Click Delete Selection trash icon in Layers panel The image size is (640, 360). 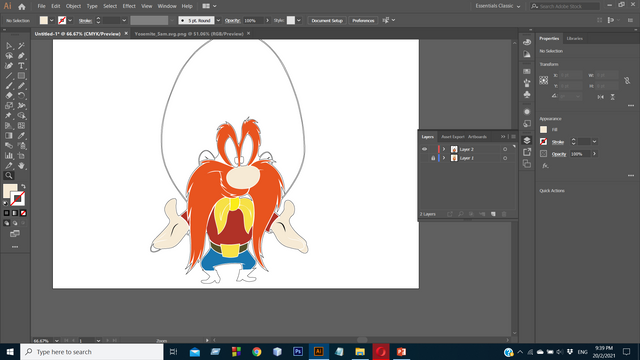(x=504, y=214)
